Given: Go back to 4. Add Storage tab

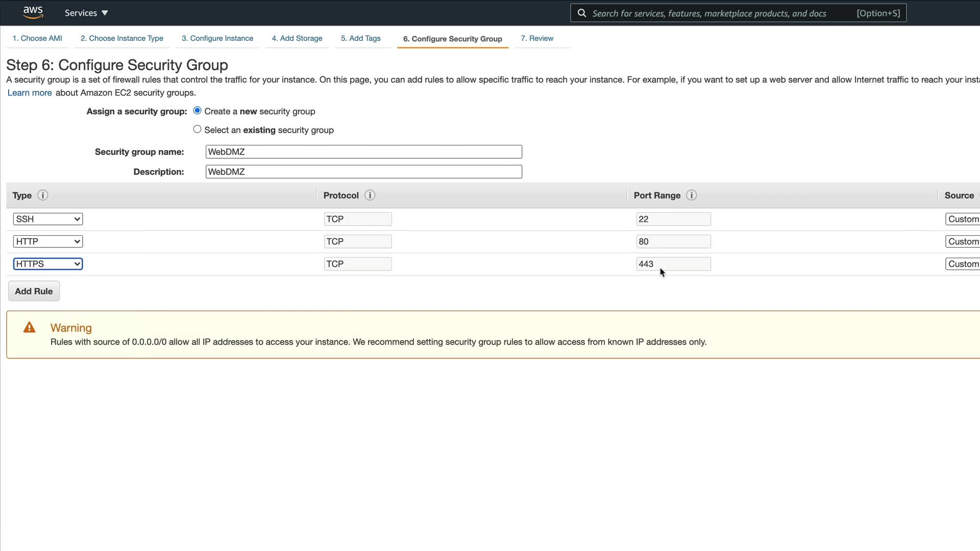Looking at the screenshot, I should (297, 38).
